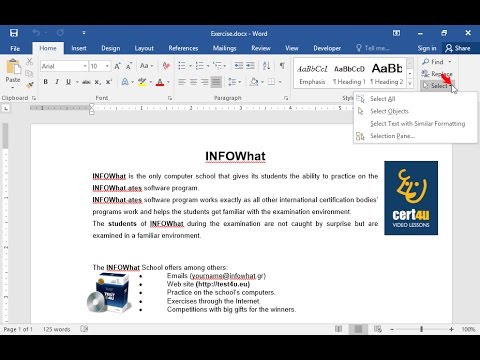The width and height of the screenshot is (480, 360).
Task: Click the cert4u logo image
Action: tap(411, 198)
